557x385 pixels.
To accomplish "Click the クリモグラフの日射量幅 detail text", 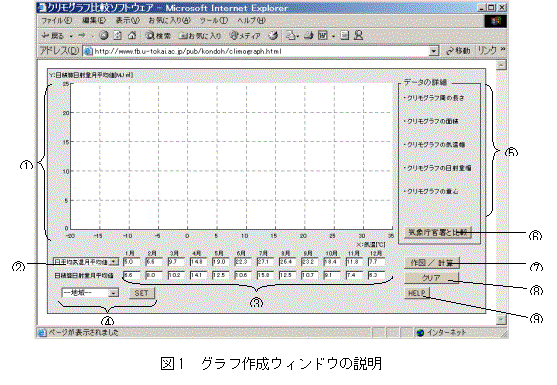I will pyautogui.click(x=438, y=168).
